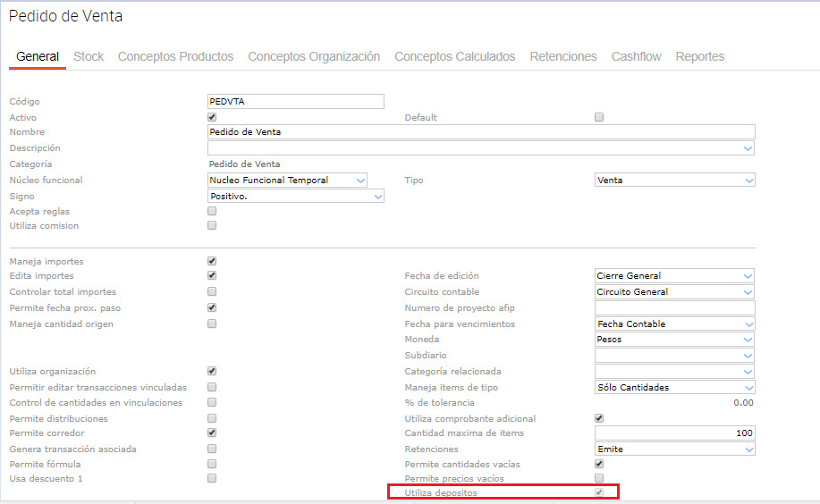The image size is (820, 504).
Task: Click the Cantidad maxima de items field
Action: click(675, 433)
